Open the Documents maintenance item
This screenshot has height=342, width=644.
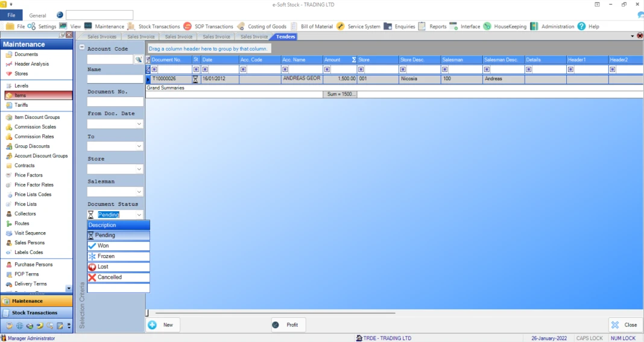(x=26, y=54)
